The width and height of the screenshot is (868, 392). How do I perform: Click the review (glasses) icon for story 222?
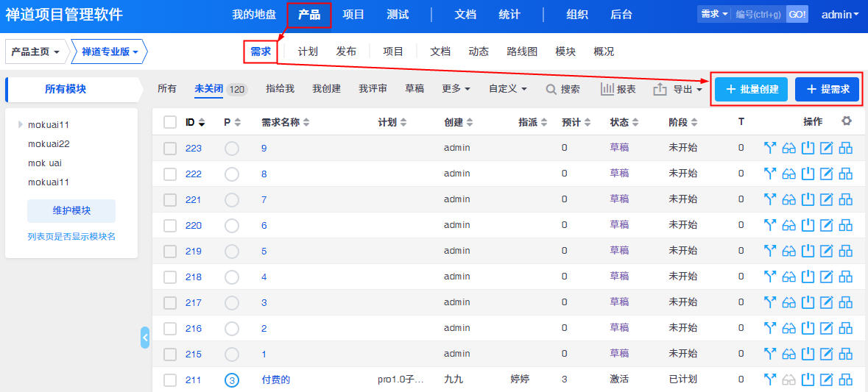789,174
